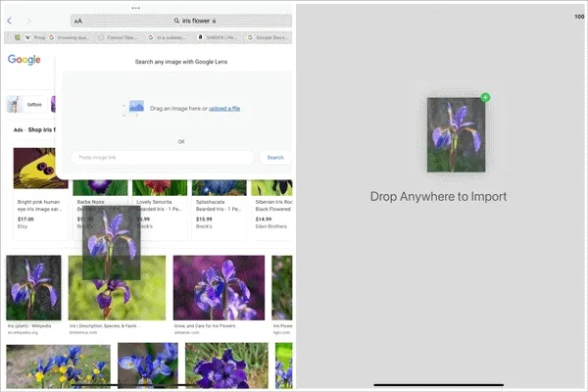Click the Google logo
Screen dimensions: 588x392
(x=24, y=60)
